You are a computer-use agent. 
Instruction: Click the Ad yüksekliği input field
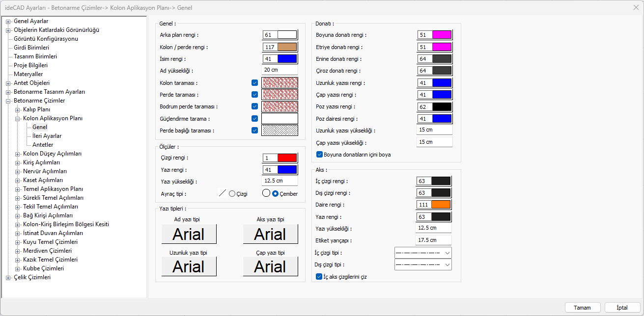(x=280, y=71)
